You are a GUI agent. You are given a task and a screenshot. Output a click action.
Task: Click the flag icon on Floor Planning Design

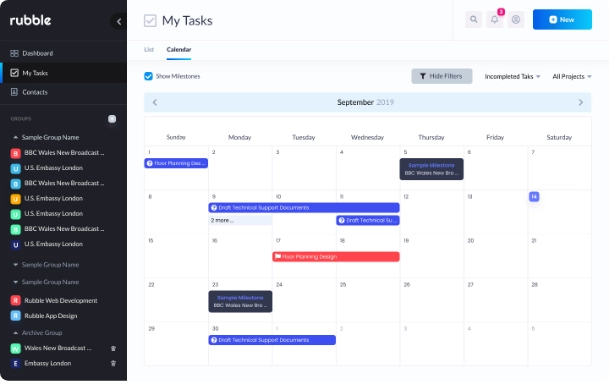click(x=278, y=256)
